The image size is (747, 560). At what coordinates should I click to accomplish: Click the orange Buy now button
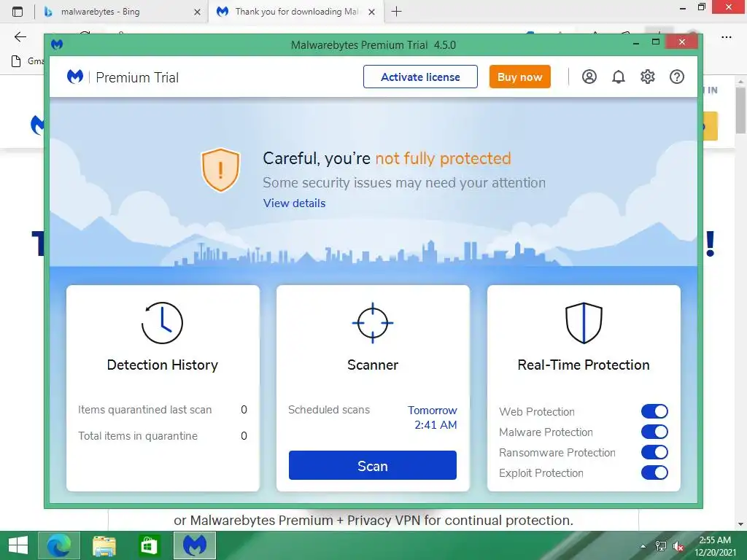519,77
